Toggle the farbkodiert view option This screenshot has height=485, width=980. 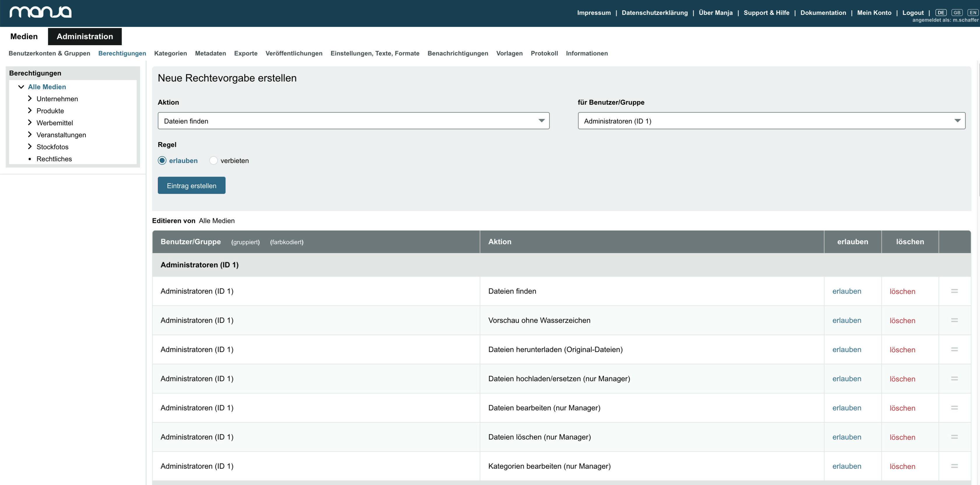(x=287, y=242)
